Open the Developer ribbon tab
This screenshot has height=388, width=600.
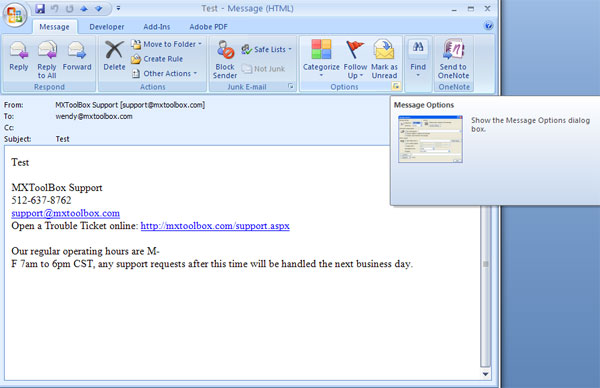point(107,27)
